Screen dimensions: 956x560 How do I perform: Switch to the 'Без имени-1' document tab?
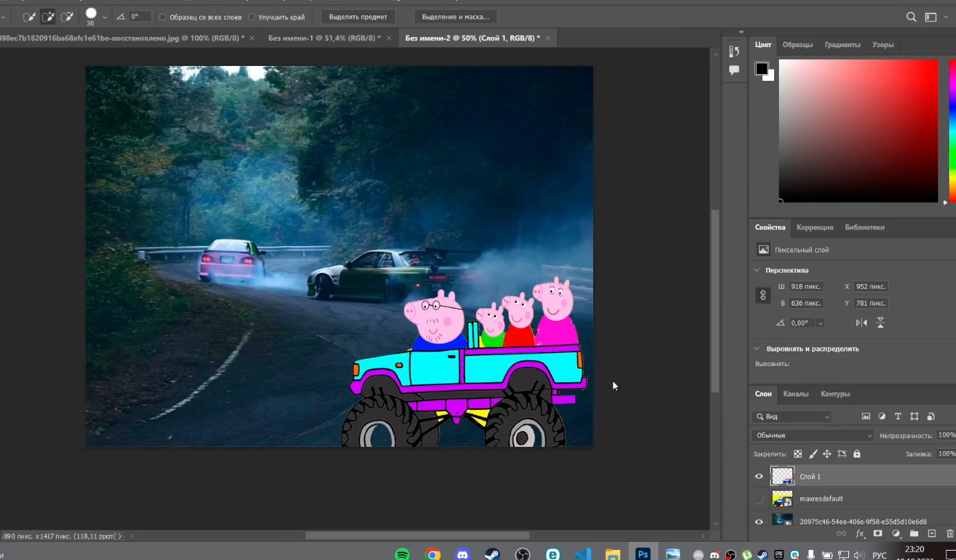point(324,38)
